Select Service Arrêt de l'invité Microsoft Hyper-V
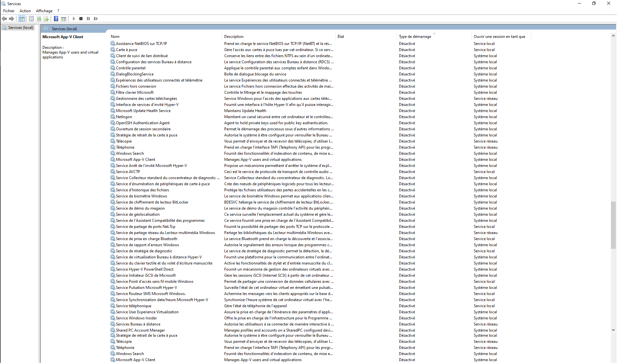Screen dimensions: 618x364 pos(151,166)
